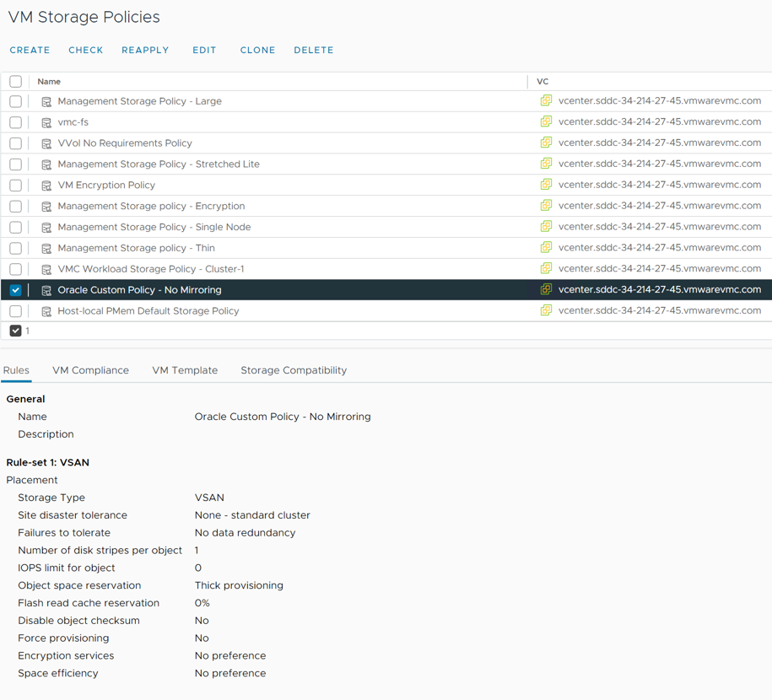The image size is (772, 700).
Task: Click DELETE to remove selected policy
Action: coord(313,51)
